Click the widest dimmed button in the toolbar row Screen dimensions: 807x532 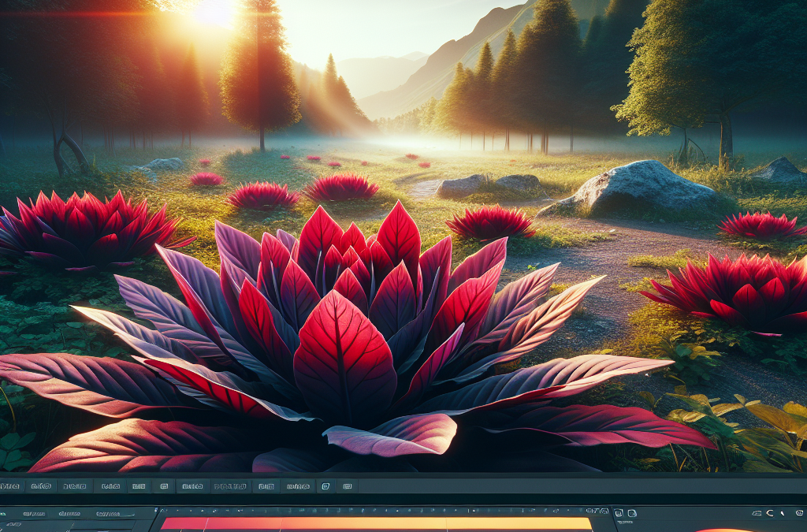[231, 486]
